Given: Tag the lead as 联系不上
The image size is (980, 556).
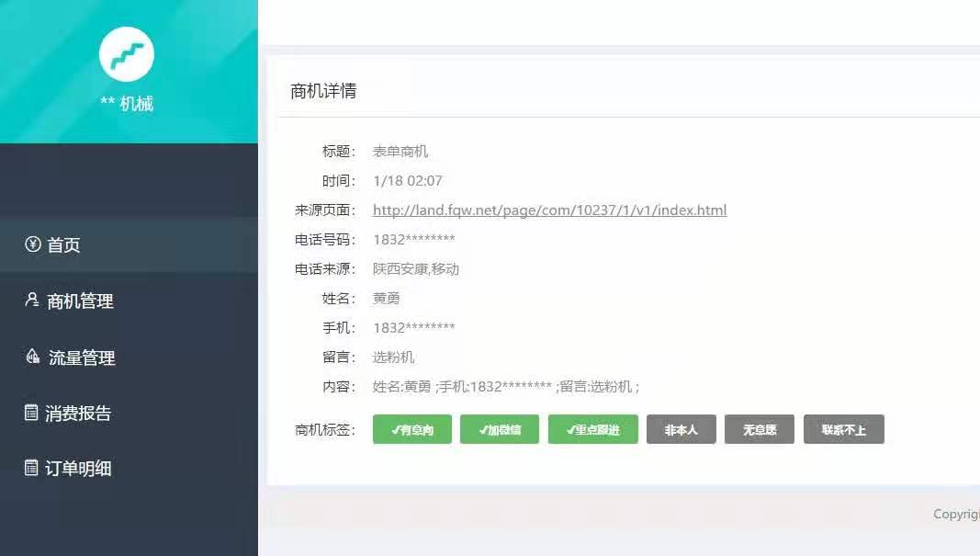Looking at the screenshot, I should (x=844, y=429).
